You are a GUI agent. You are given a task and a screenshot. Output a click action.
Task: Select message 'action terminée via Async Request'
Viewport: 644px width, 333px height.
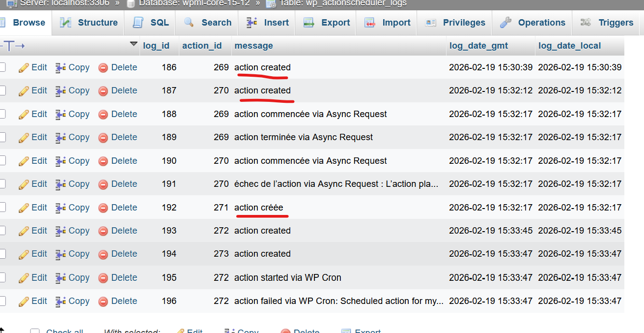click(304, 137)
